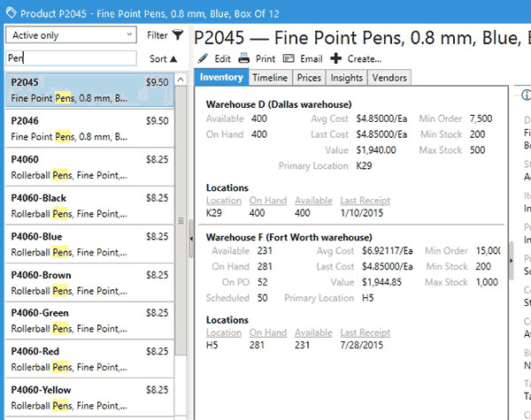Select product P4060 Rollerball Pens
This screenshot has width=531, height=420.
point(89,167)
